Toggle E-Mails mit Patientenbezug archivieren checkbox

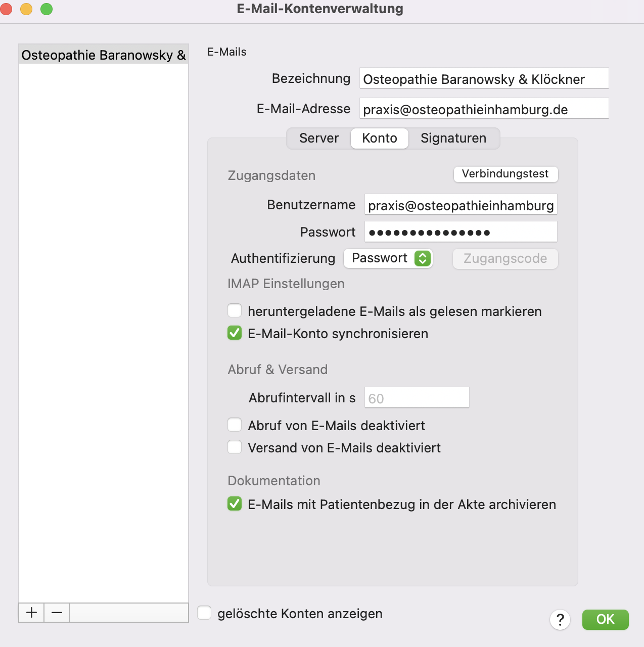[235, 503]
